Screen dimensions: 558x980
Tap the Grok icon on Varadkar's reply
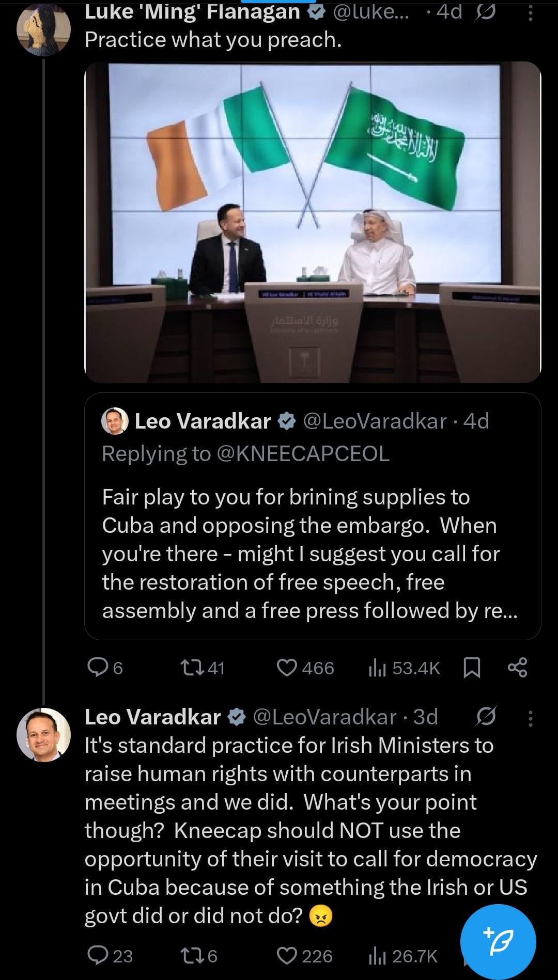tap(486, 717)
